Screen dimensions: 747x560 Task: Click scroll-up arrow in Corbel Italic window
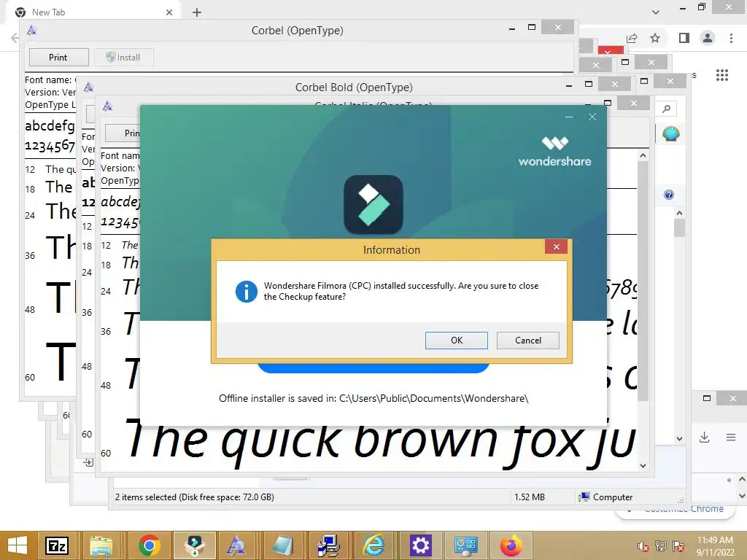[x=643, y=156]
